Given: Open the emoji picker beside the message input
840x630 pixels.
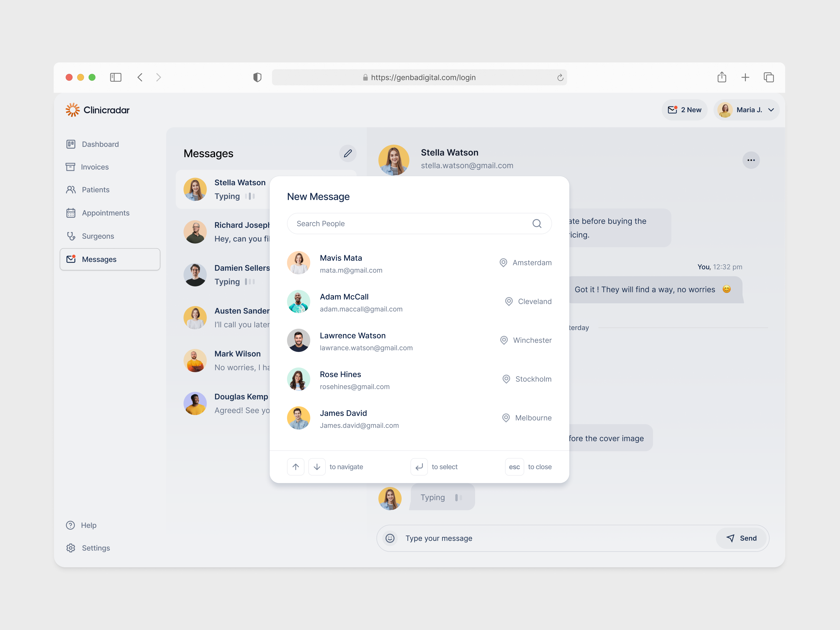Looking at the screenshot, I should (x=390, y=538).
